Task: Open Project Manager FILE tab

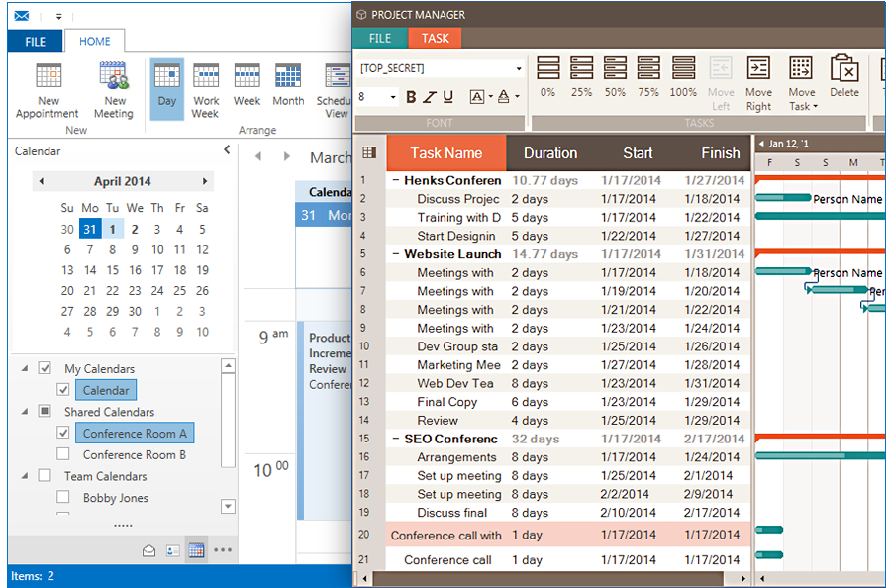Action: point(380,38)
